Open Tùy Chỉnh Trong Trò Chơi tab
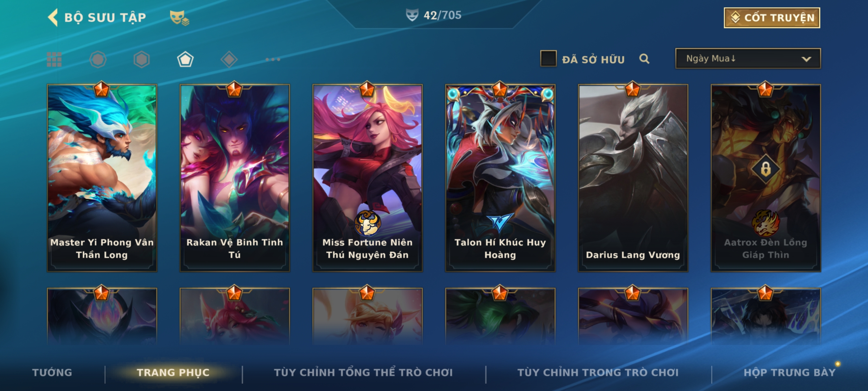This screenshot has width=868, height=391. [x=598, y=373]
